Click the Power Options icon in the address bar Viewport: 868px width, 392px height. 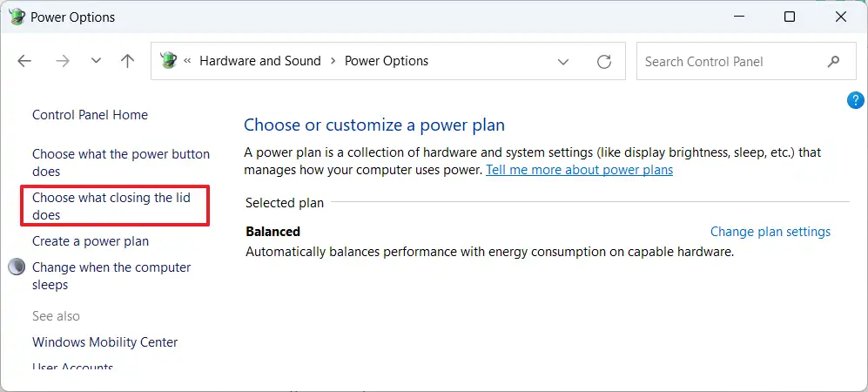168,61
